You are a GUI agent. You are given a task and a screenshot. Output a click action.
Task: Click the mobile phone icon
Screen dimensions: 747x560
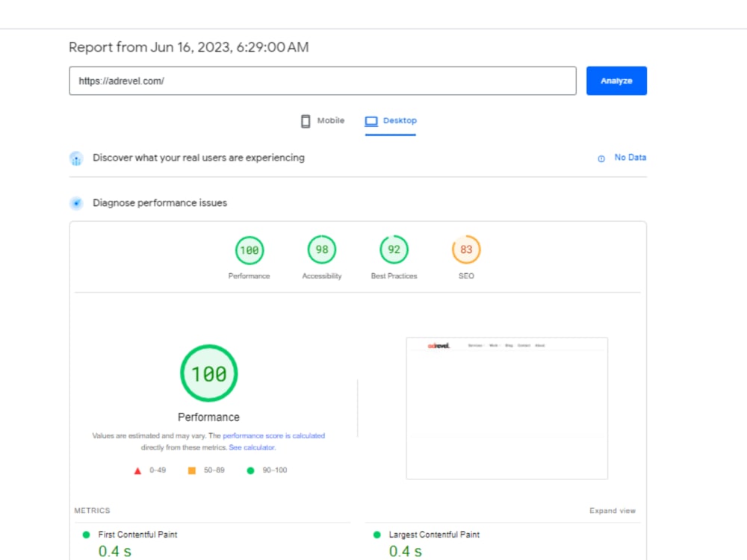(x=306, y=121)
